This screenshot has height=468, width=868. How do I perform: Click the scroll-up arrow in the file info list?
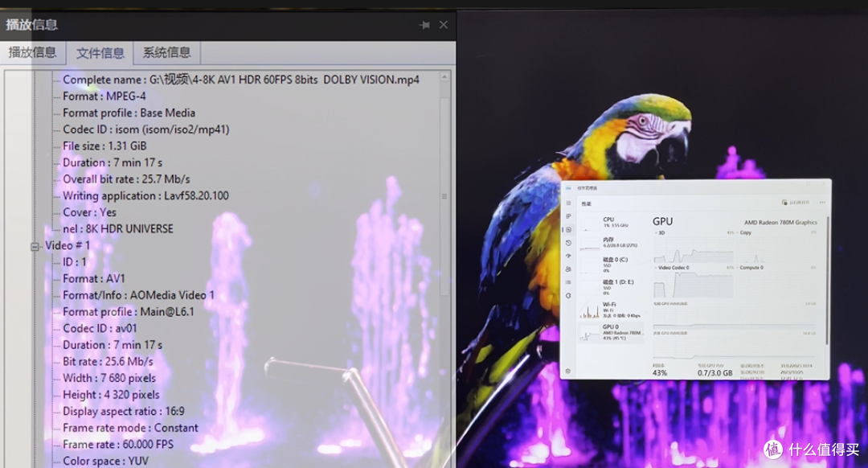point(444,77)
